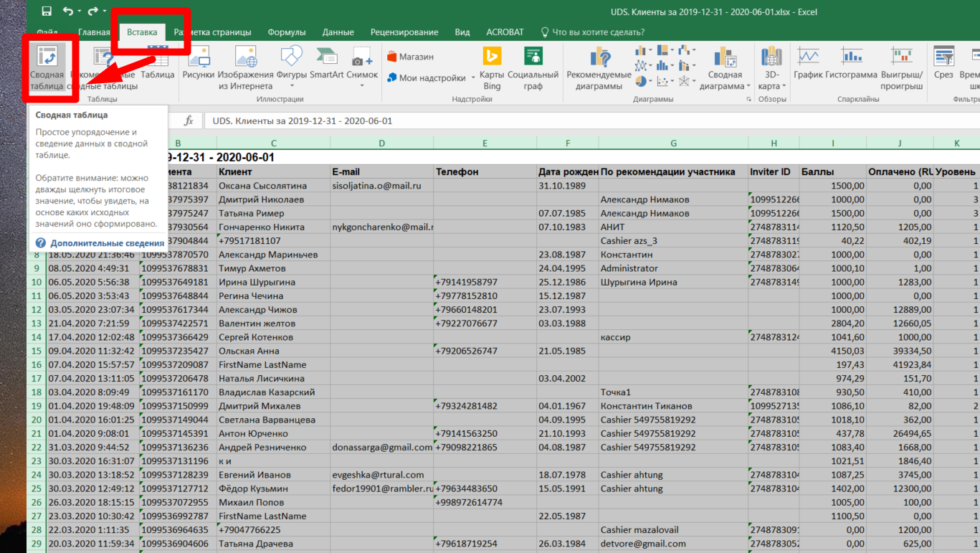Open Изображения из Интернета
Viewport: 980px width, 553px height.
[246, 68]
